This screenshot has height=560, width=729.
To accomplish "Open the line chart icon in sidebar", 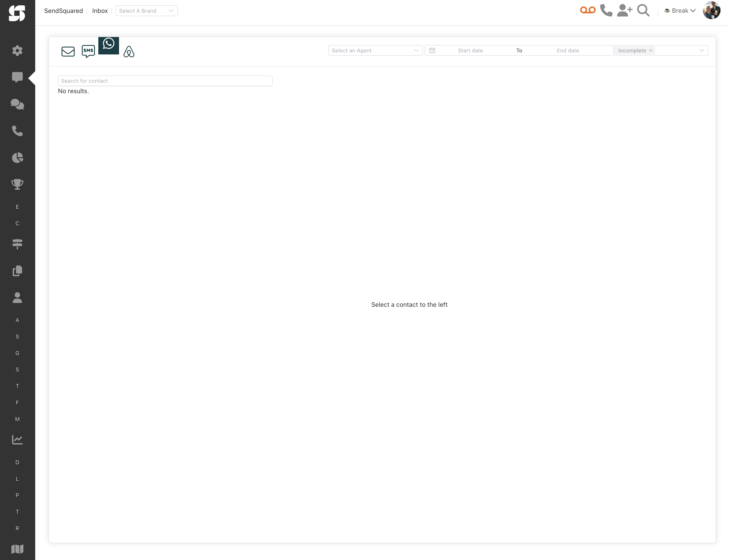I will [17, 440].
